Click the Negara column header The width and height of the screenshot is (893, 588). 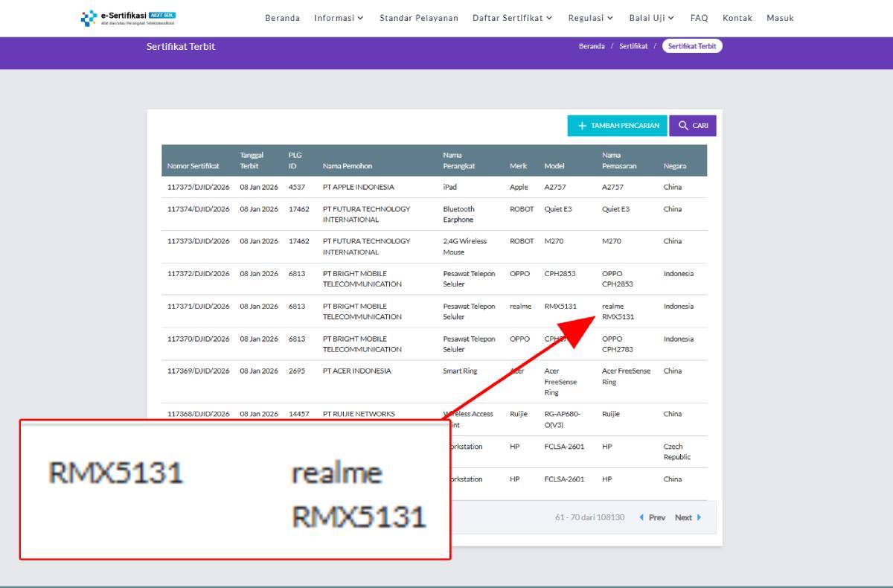click(x=675, y=166)
